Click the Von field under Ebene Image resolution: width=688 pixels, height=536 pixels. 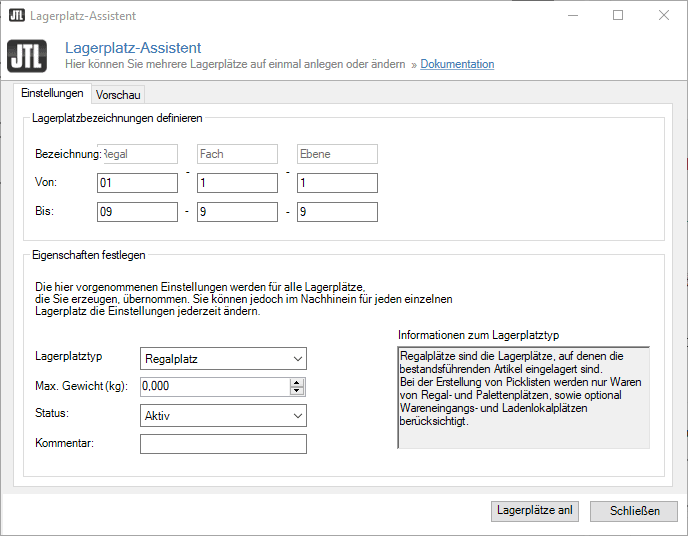(x=337, y=183)
